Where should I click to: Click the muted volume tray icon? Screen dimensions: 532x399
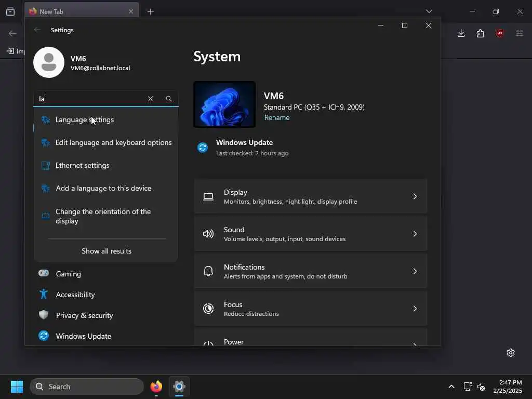point(481,387)
